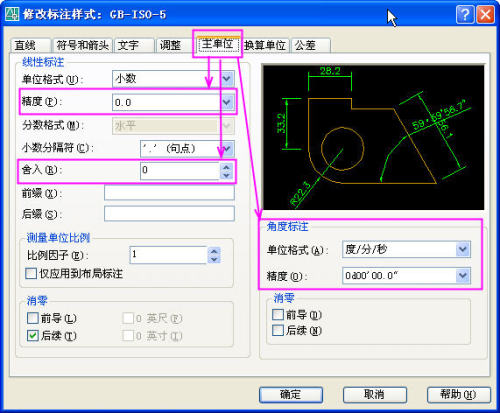500x413 pixels.
Task: Click the 前缀 text field
Action: [x=169, y=193]
